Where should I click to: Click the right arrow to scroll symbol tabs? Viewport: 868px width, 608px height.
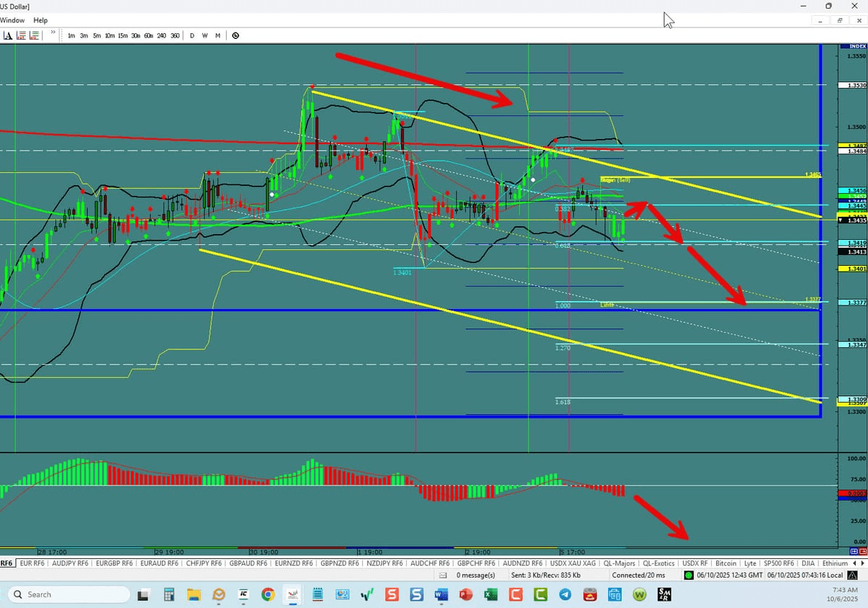coord(863,563)
